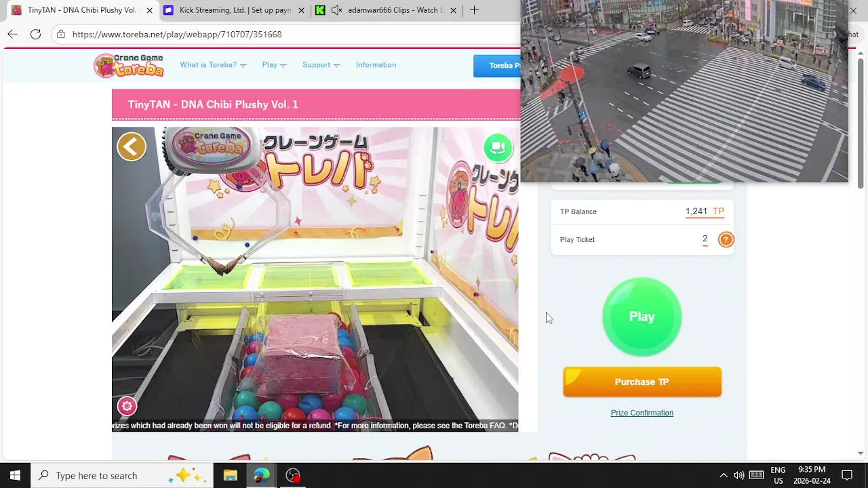Switch to the adamwar666 Clips tab

point(387,10)
